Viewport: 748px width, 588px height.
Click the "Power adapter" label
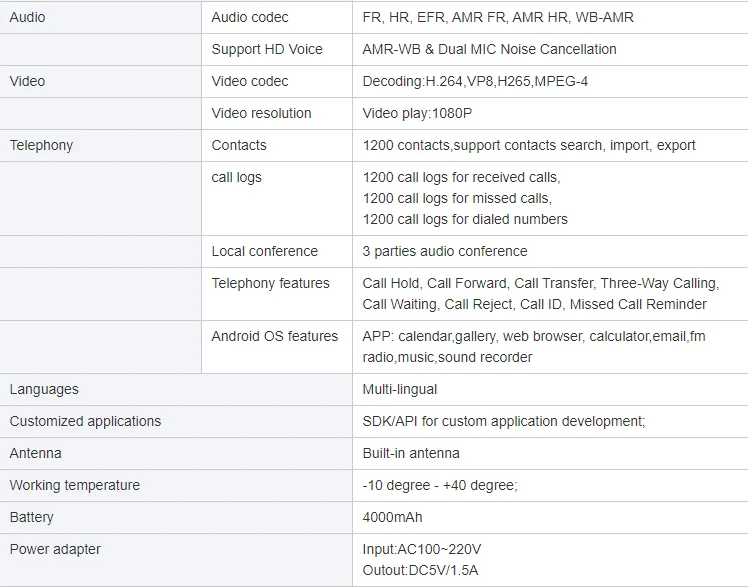tap(55, 549)
